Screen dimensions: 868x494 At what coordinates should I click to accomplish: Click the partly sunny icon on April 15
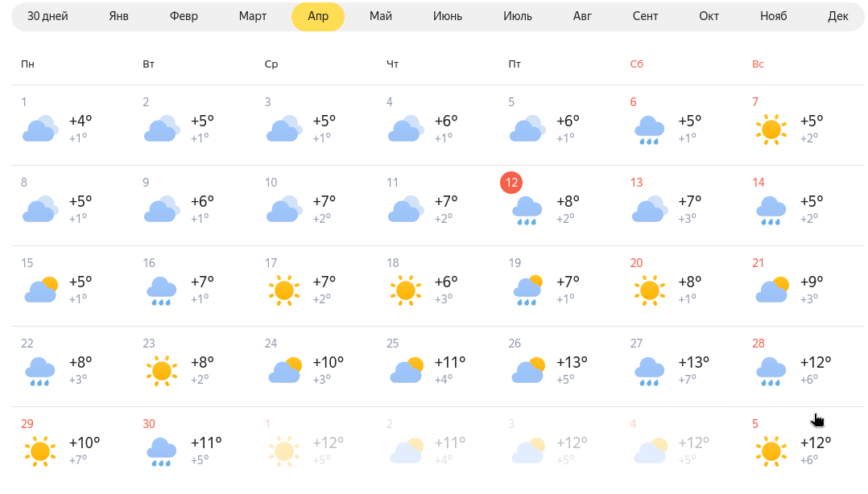tap(41, 290)
